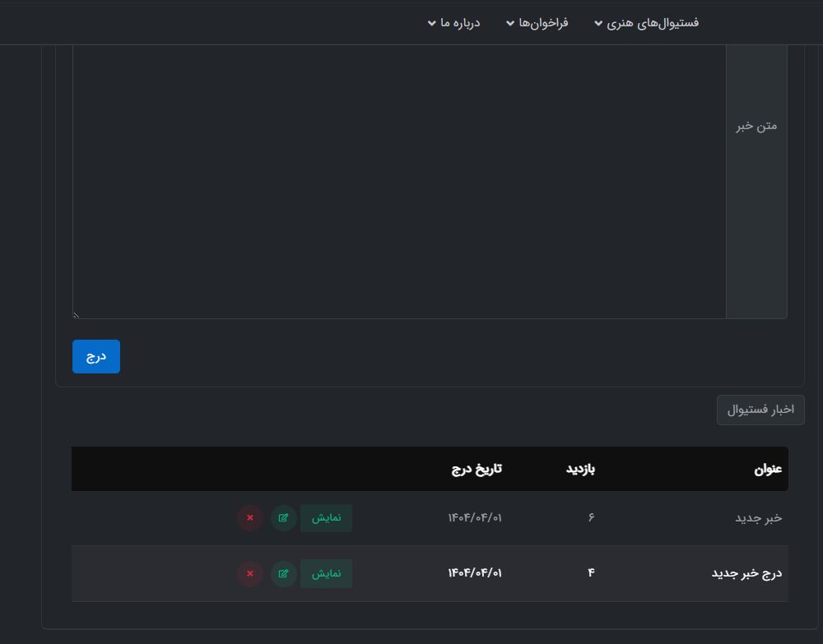Click the 'عنوان' column header
Screen dimensions: 823x644
pos(767,469)
